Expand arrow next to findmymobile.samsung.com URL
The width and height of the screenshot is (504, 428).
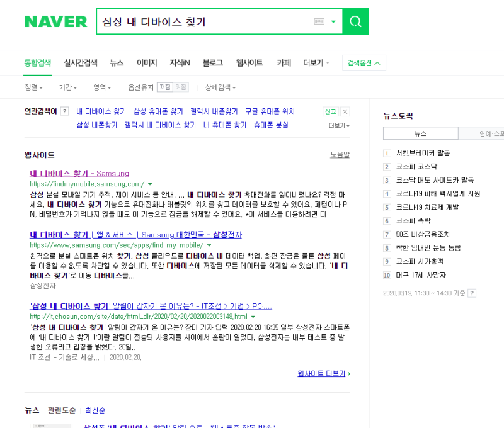(150, 184)
